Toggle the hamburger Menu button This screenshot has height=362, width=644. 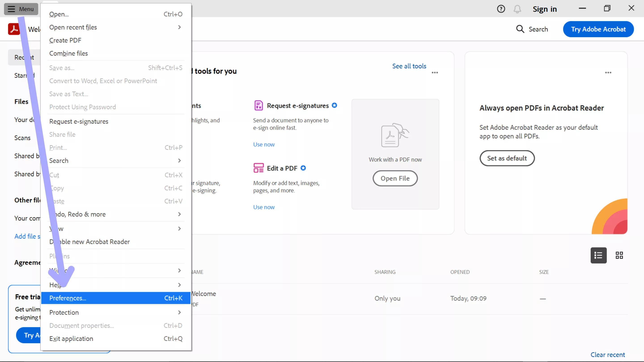(21, 9)
